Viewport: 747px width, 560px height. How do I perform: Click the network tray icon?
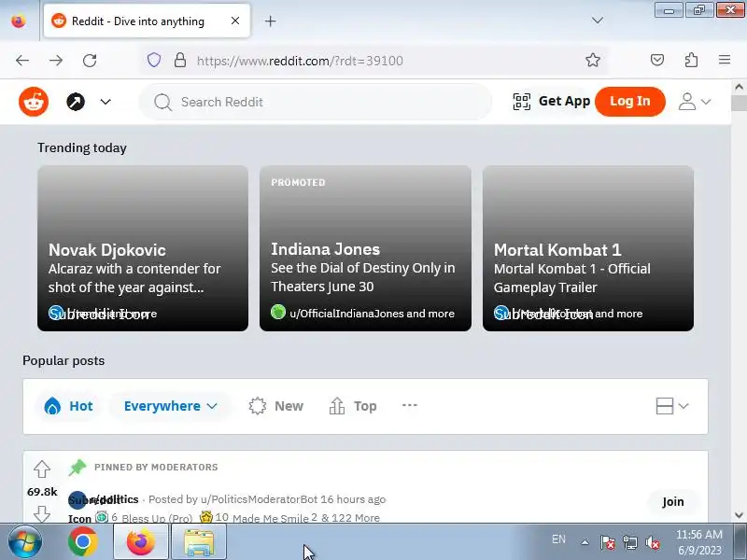[x=629, y=542]
